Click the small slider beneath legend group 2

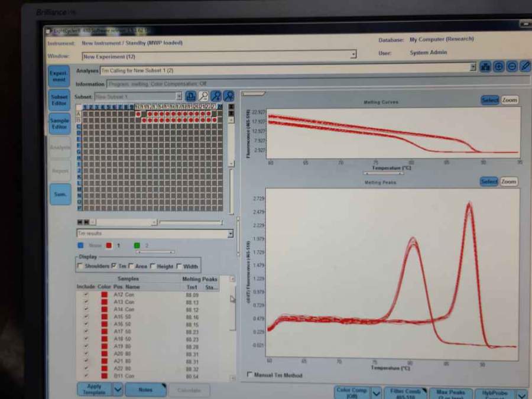click(x=155, y=252)
